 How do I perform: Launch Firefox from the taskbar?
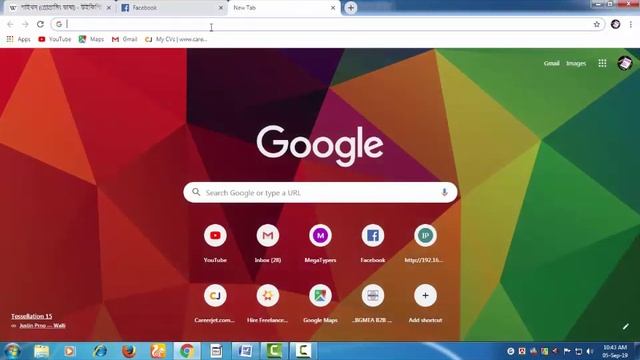tap(129, 351)
